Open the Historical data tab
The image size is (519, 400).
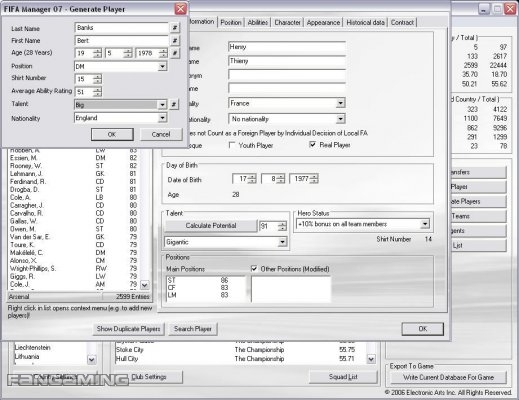(x=366, y=22)
